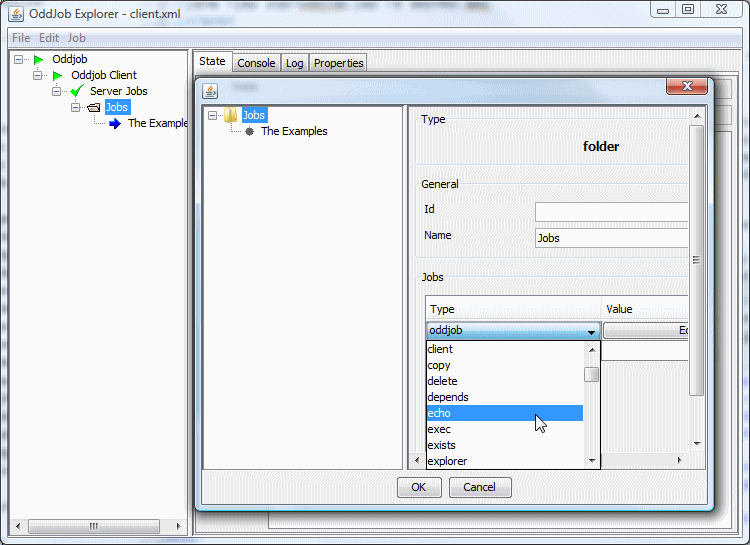Click the green checkmark icon for Server Jobs
Image resolution: width=750 pixels, height=545 pixels.
pos(76,92)
